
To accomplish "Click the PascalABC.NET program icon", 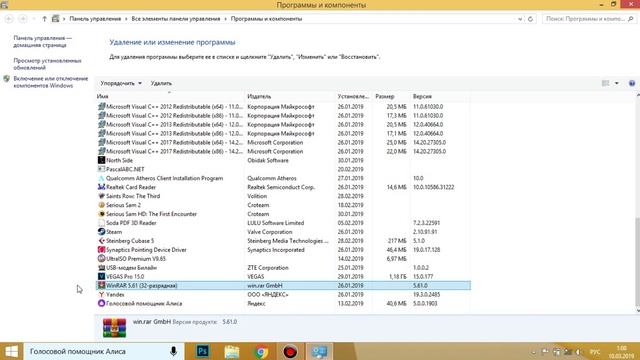I will click(102, 169).
